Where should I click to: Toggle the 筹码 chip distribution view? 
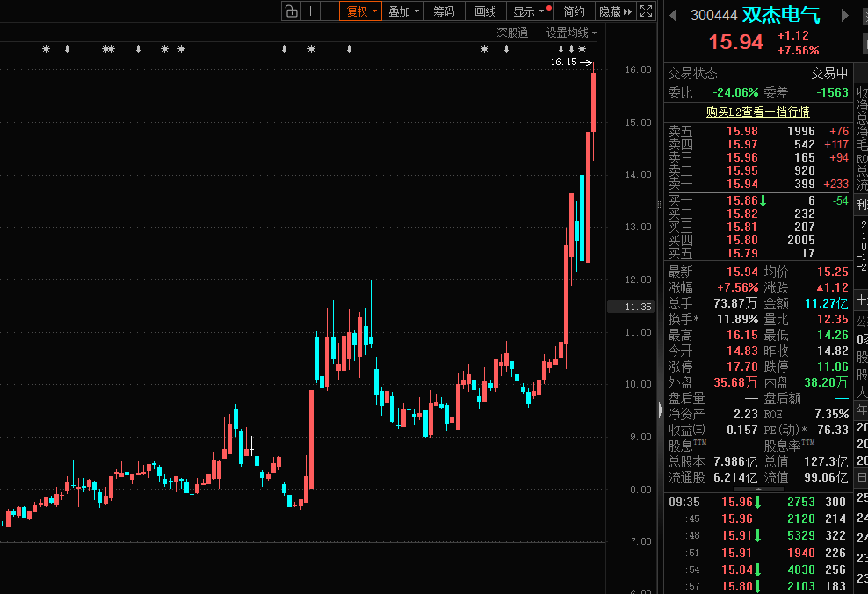coord(445,11)
